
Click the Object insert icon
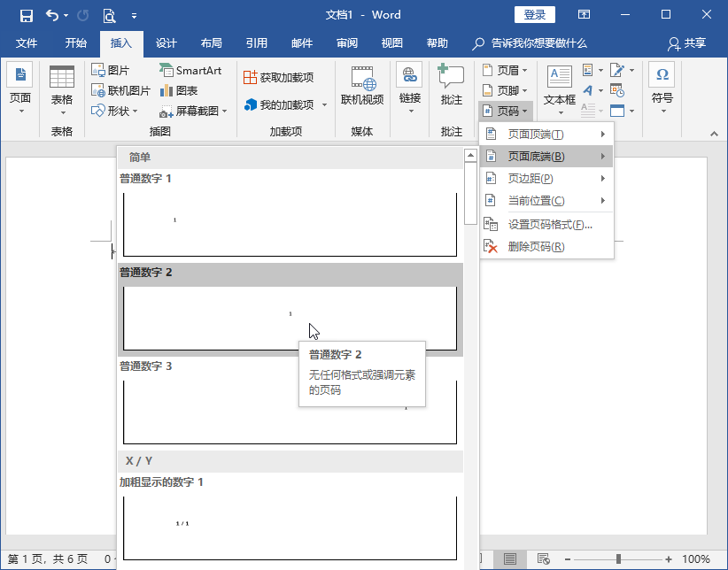pos(617,111)
